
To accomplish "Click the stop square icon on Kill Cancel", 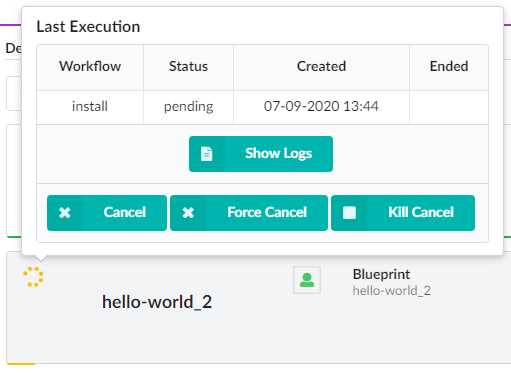I will tap(349, 213).
